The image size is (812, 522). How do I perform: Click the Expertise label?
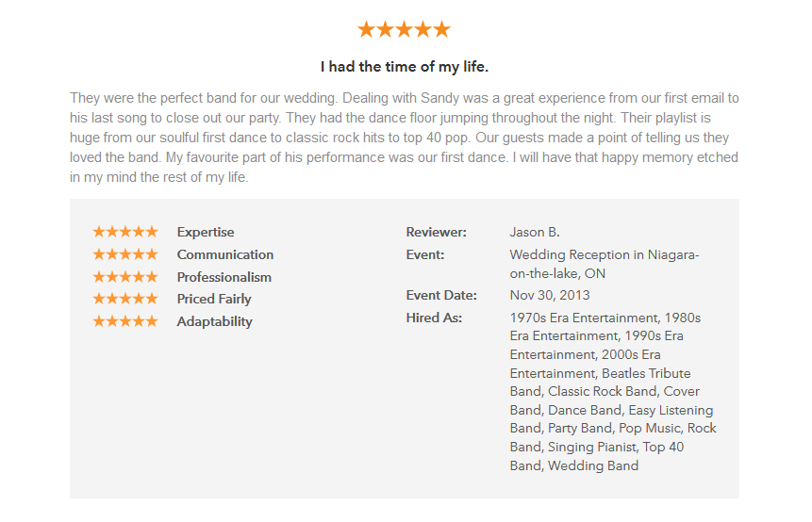coord(206,233)
